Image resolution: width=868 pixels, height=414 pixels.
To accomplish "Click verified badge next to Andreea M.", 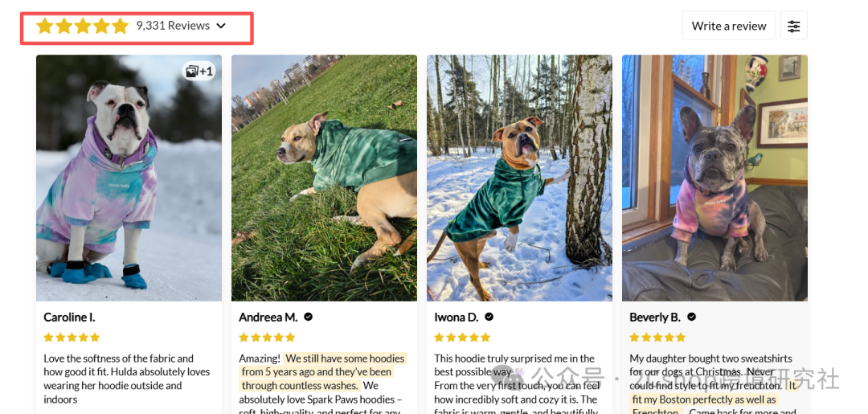I will coord(309,318).
